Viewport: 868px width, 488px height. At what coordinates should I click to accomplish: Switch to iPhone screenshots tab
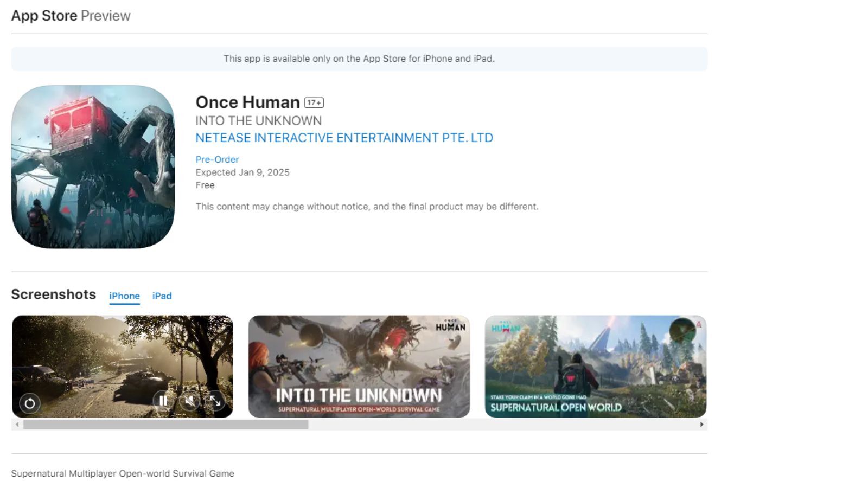pos(124,296)
